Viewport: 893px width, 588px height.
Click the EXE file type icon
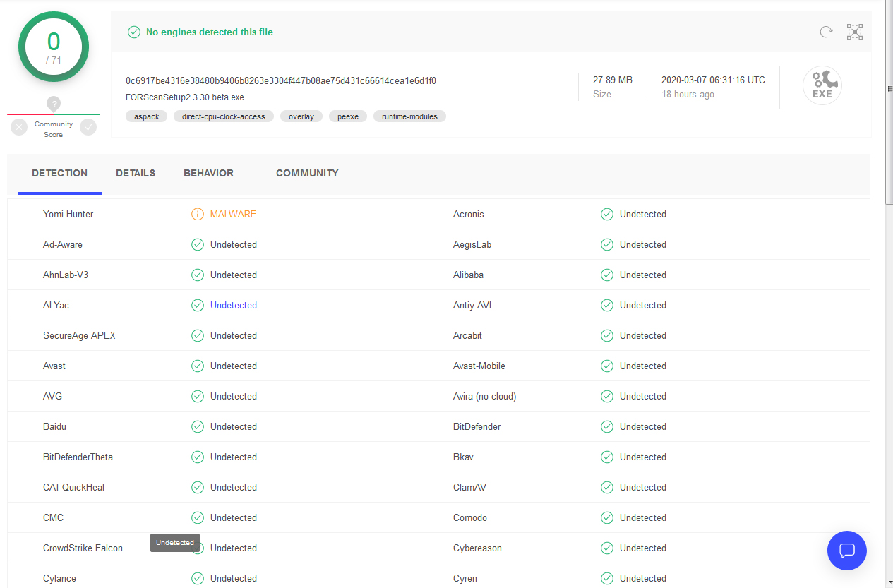click(x=822, y=86)
